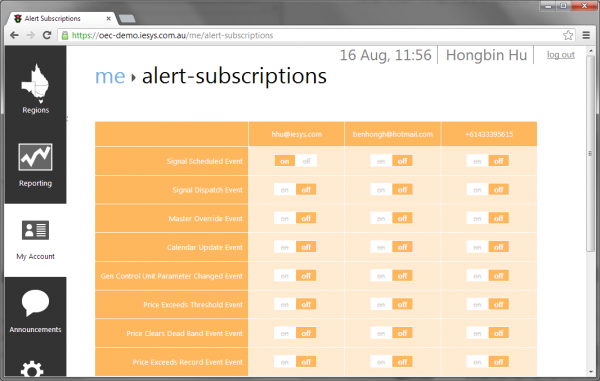Click the Signal Scheduled Event row label
The image size is (600, 381).
(x=204, y=161)
